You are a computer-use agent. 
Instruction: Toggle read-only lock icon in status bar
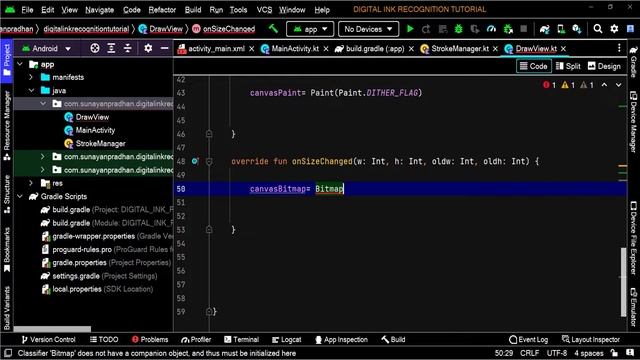pos(614,353)
